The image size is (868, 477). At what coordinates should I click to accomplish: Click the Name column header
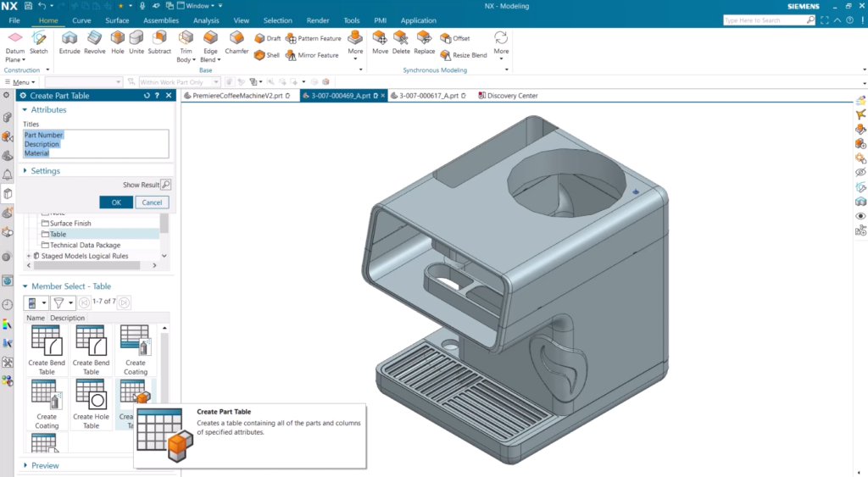click(36, 319)
